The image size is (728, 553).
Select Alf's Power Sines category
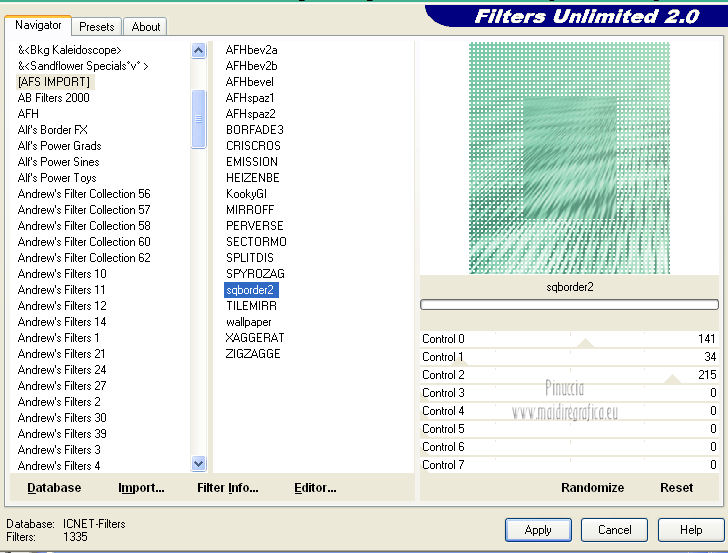(58, 162)
